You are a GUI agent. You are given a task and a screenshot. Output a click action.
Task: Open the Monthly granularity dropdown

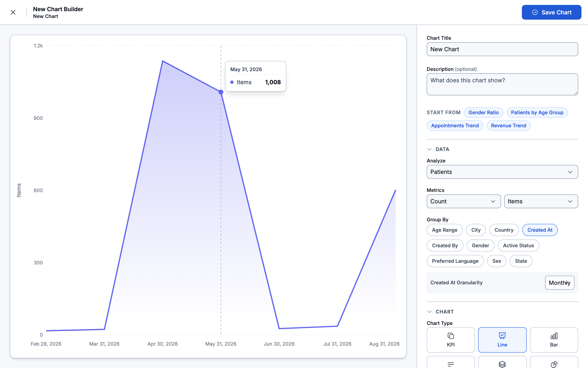pos(560,283)
